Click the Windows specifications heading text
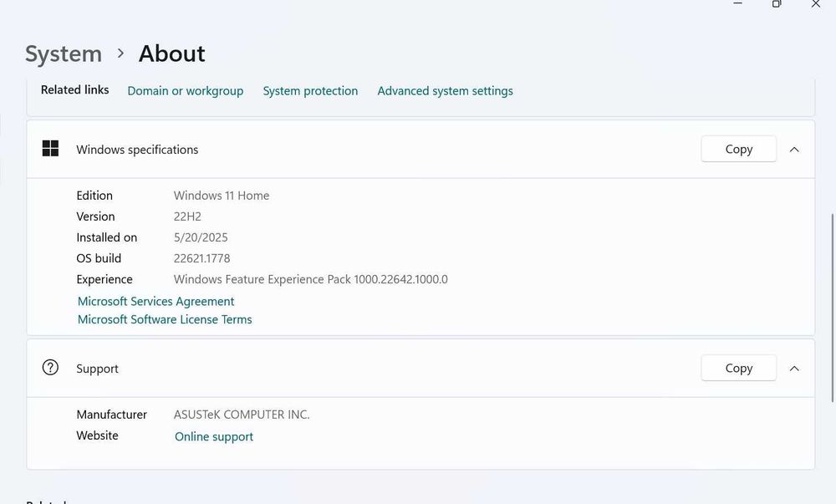This screenshot has height=504, width=836. click(137, 150)
